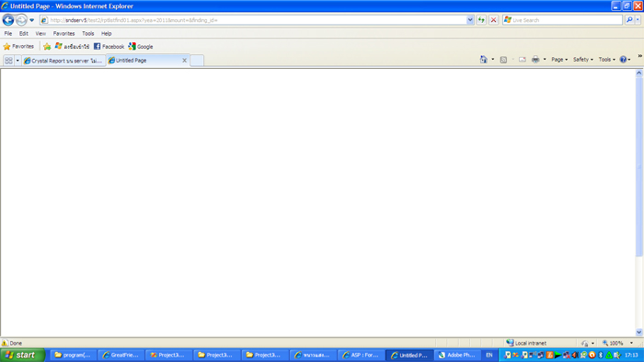Open the Edit menu

coord(24,34)
